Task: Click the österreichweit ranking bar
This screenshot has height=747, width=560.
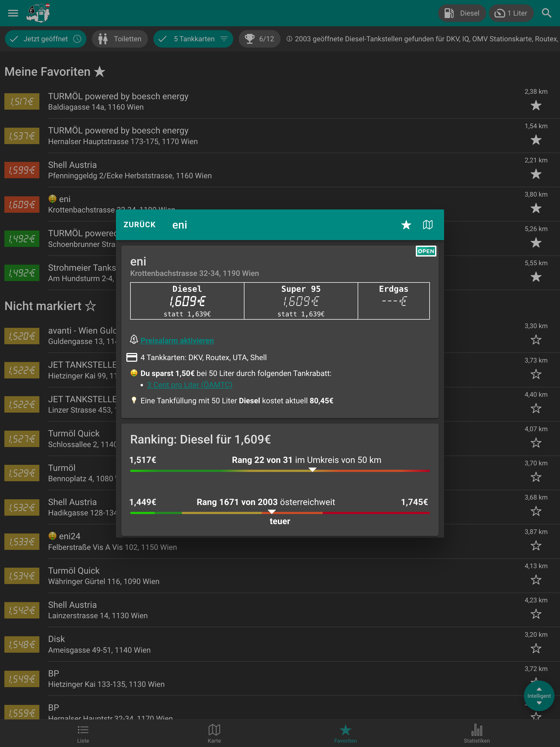Action: point(280,513)
